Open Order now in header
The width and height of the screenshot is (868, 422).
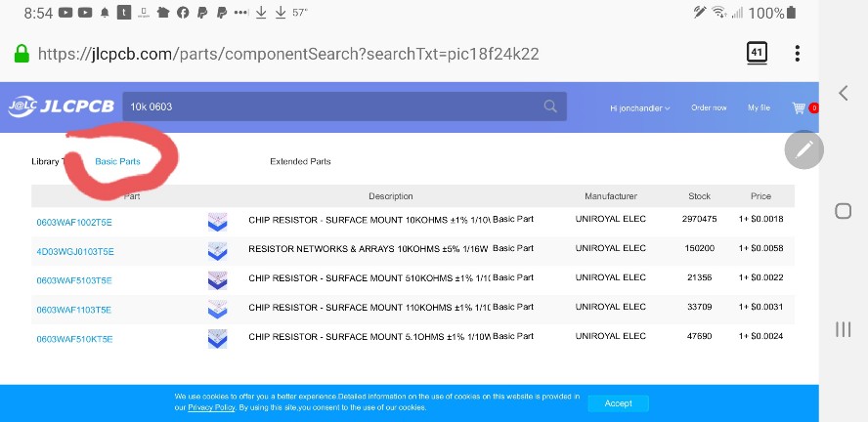point(709,107)
